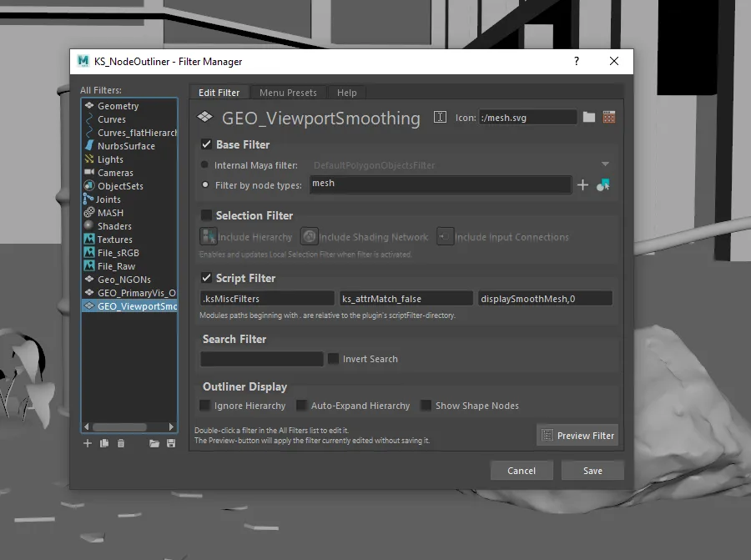Open the Internal Maya filter dropdown
Viewport: 751px width, 560px height.
(605, 164)
